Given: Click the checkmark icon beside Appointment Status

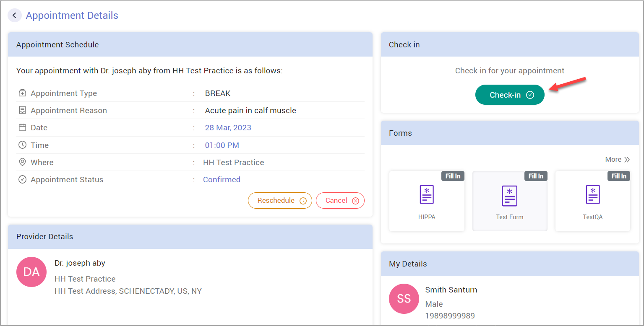Looking at the screenshot, I should pos(22,179).
